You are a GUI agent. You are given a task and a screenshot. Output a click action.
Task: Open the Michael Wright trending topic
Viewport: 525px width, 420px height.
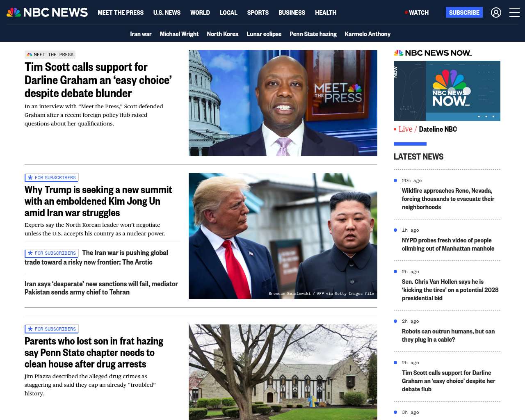pos(179,34)
